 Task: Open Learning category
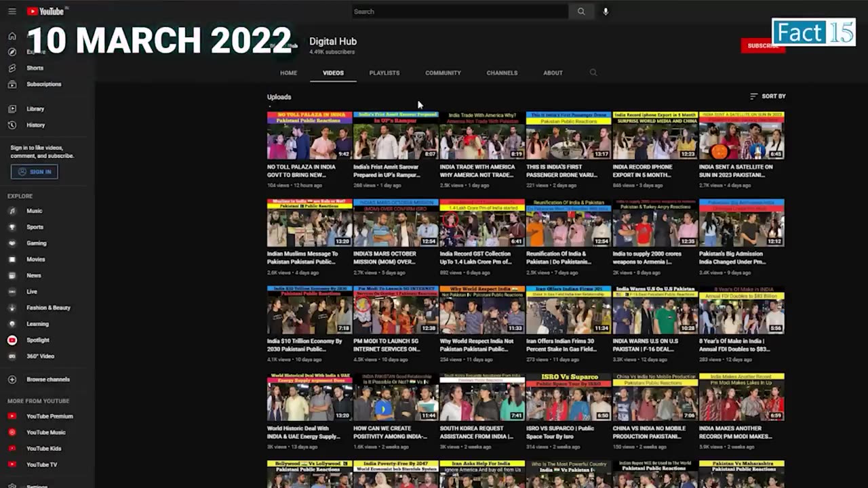[37, 324]
